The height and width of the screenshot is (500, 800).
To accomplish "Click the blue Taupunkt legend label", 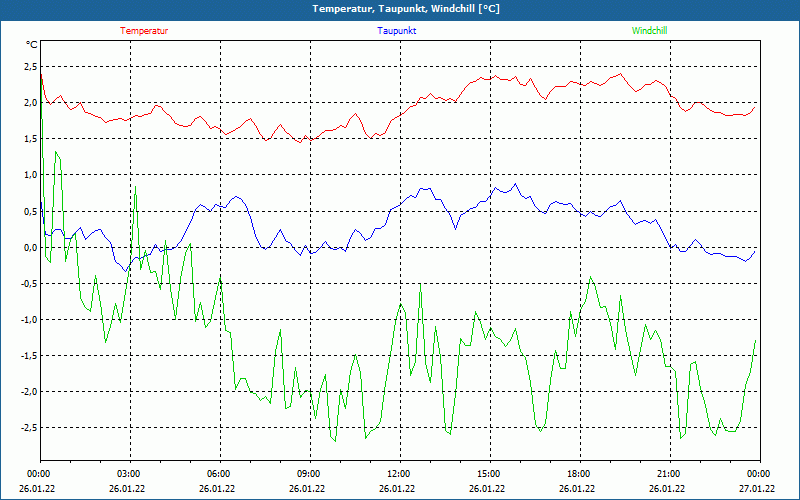I will point(396,31).
